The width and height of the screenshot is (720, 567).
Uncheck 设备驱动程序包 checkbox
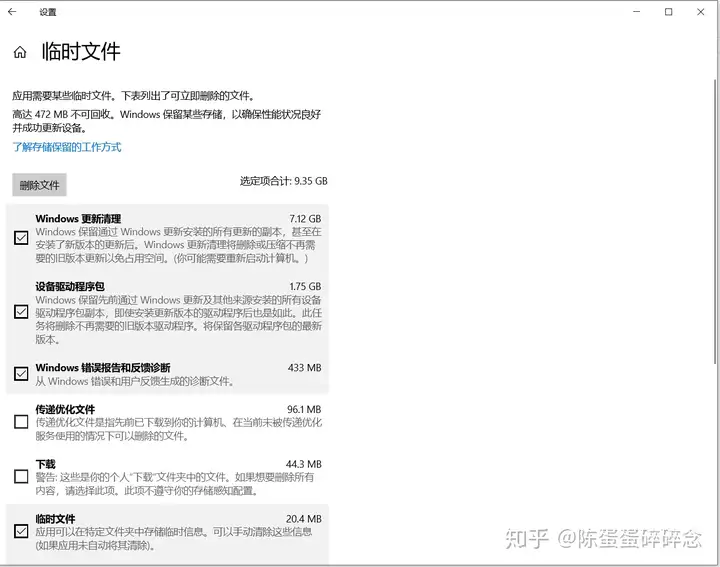click(21, 312)
